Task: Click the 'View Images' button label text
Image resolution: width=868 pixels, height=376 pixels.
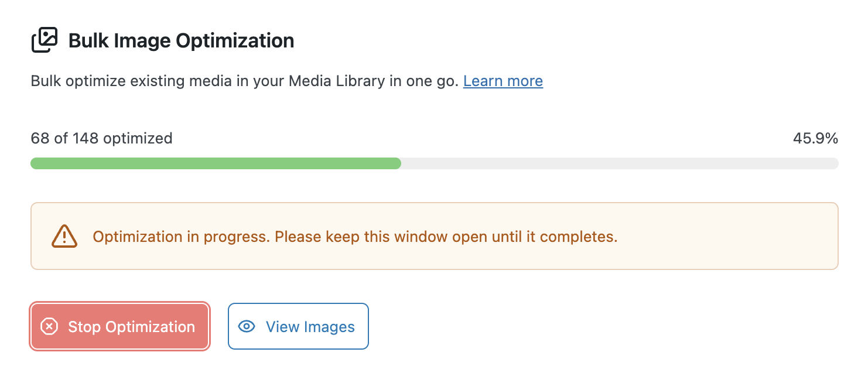Action: coord(310,327)
